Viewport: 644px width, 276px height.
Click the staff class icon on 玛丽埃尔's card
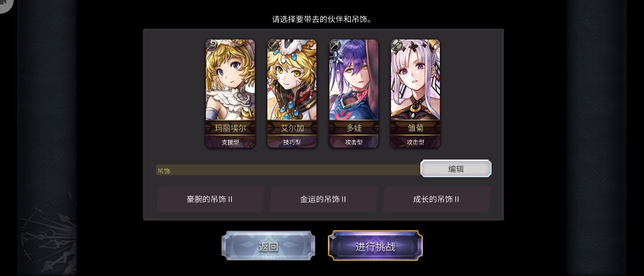pyautogui.click(x=211, y=45)
